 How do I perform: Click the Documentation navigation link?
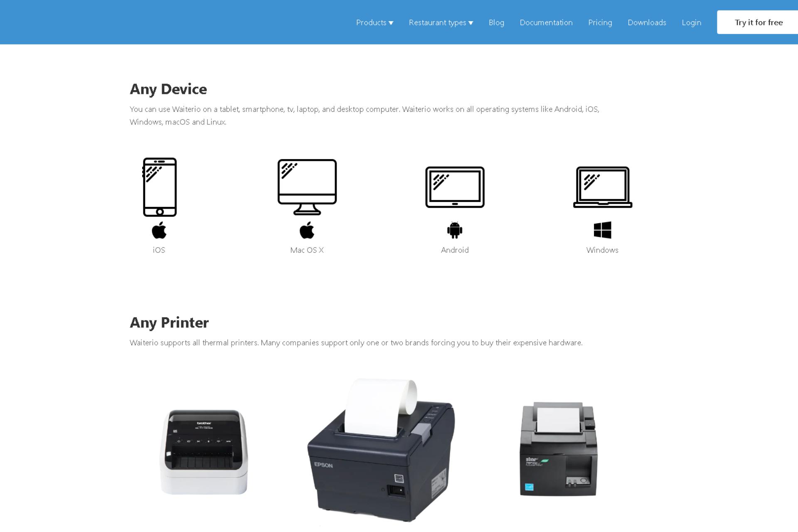tap(546, 22)
